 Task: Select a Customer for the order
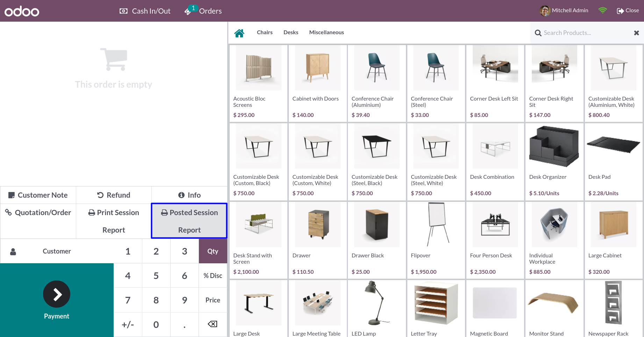point(57,251)
